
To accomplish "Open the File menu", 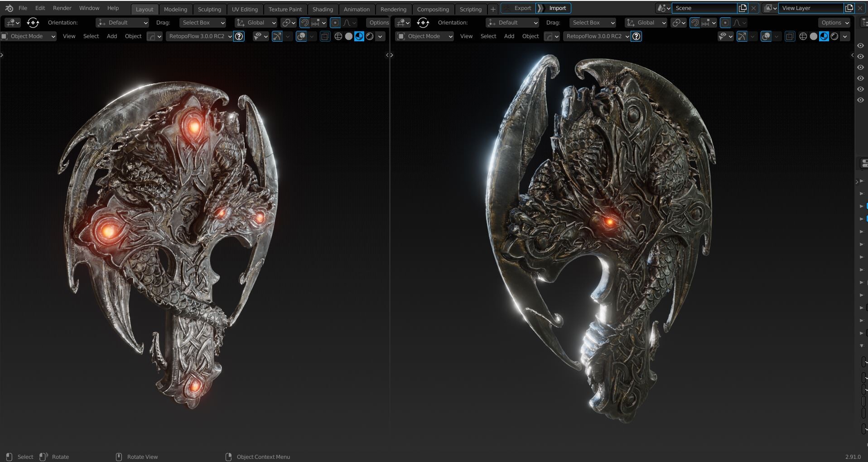I will pos(23,8).
